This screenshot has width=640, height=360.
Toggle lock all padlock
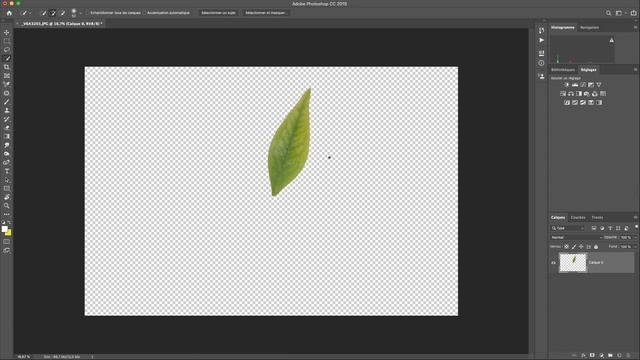click(596, 247)
